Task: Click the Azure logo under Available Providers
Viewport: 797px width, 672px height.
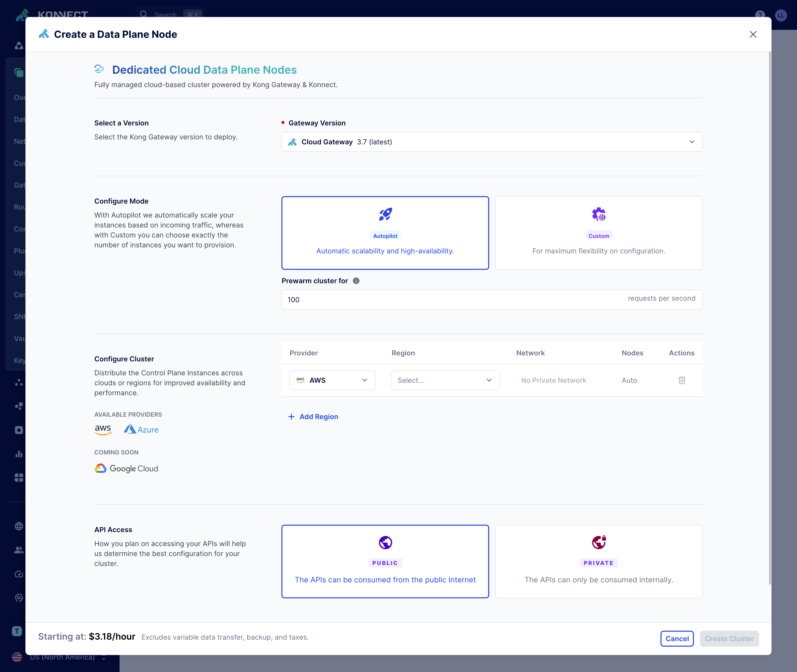Action: coord(141,429)
